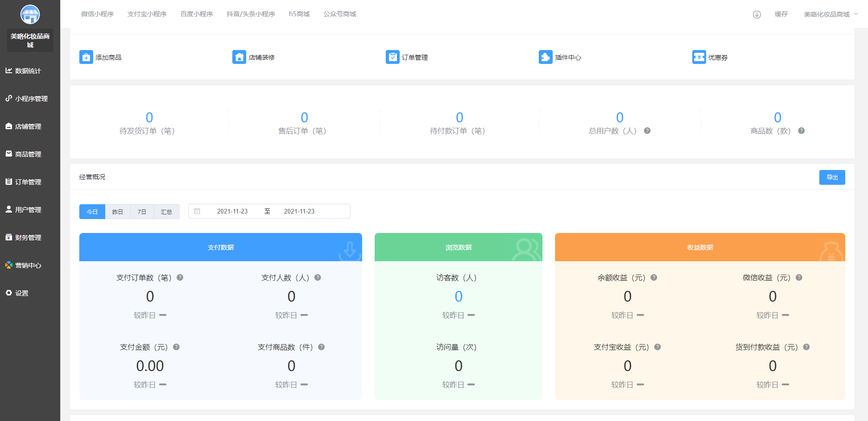Click help icon beside 支付金额
868x421 pixels.
[x=176, y=347]
